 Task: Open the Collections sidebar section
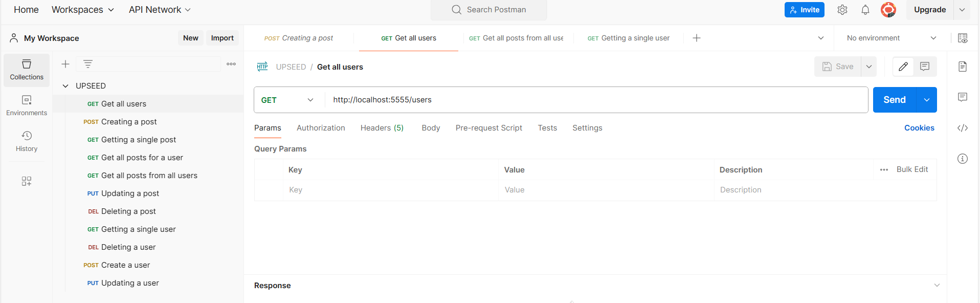pyautogui.click(x=27, y=70)
